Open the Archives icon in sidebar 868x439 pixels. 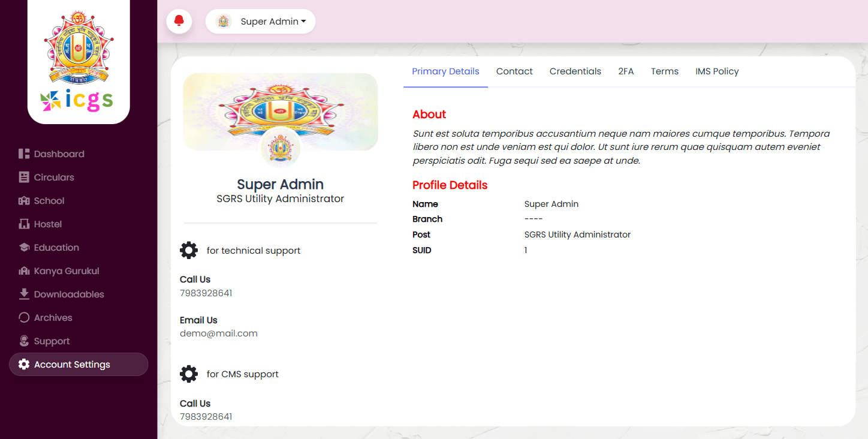pos(24,318)
